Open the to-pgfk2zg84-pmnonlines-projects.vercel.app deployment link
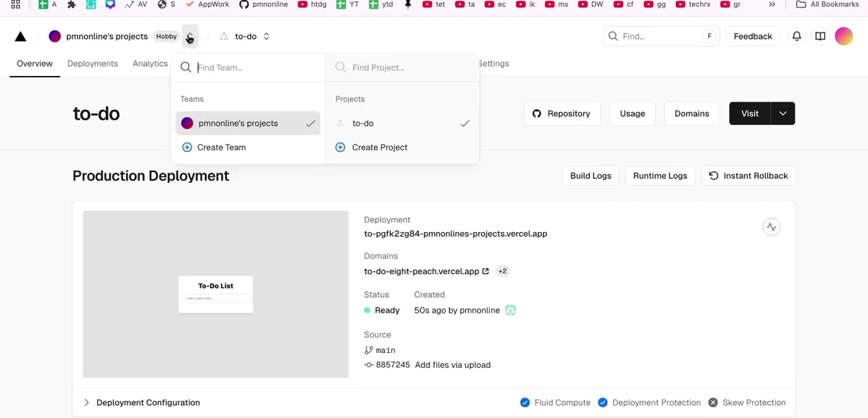The height and width of the screenshot is (418, 868). tap(456, 233)
